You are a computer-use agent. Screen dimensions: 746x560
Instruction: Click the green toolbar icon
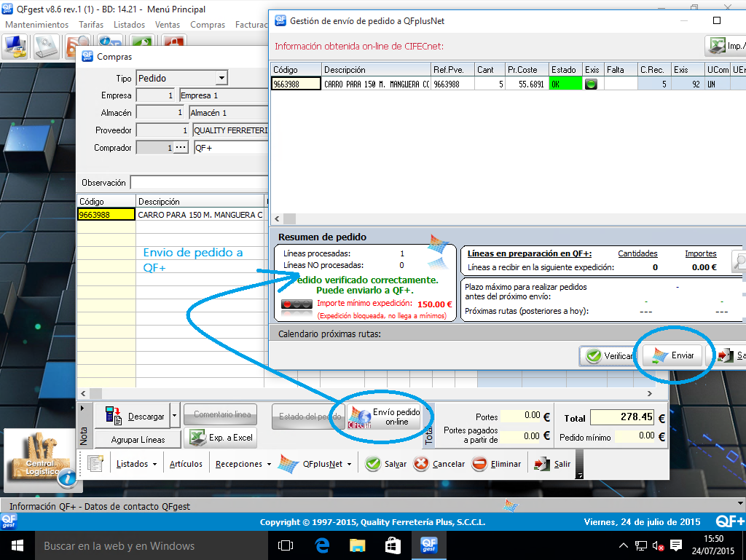click(x=142, y=41)
